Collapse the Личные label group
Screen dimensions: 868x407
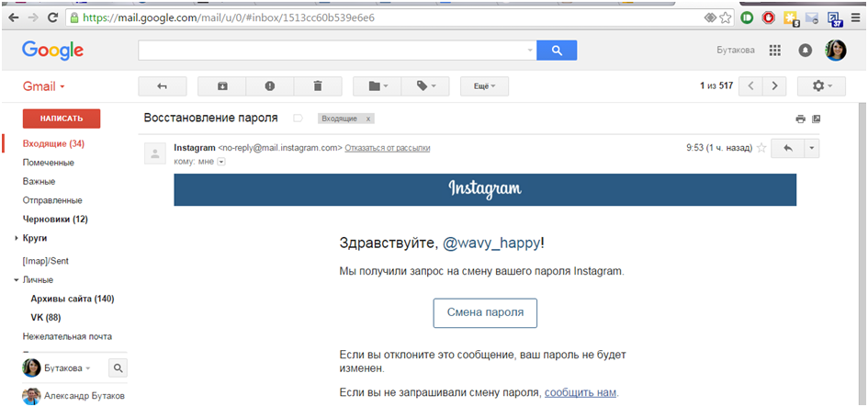tap(17, 280)
